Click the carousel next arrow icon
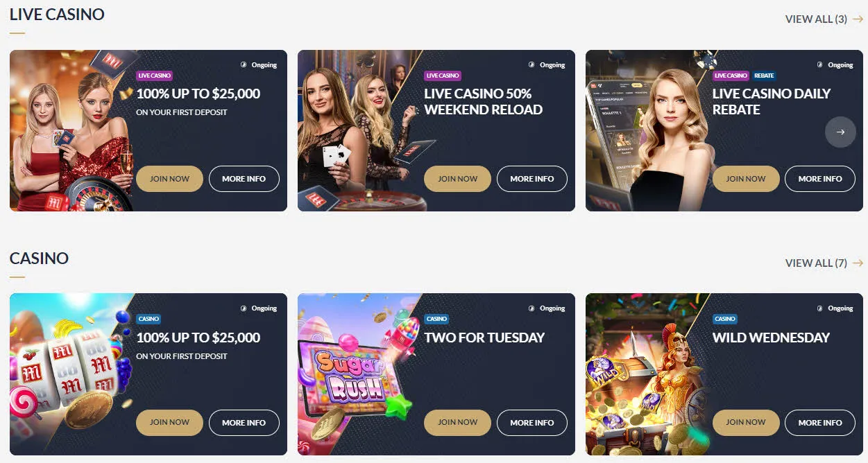 (840, 132)
